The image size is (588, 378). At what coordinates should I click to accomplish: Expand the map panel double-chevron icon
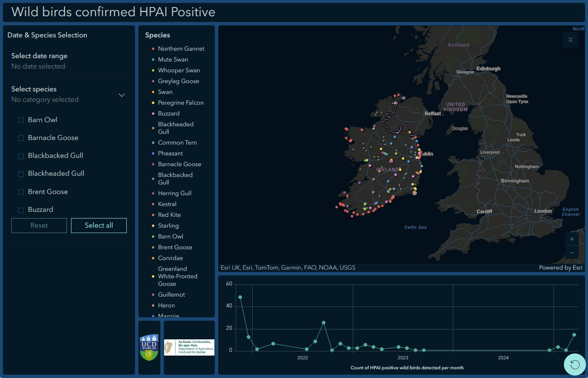[571, 40]
